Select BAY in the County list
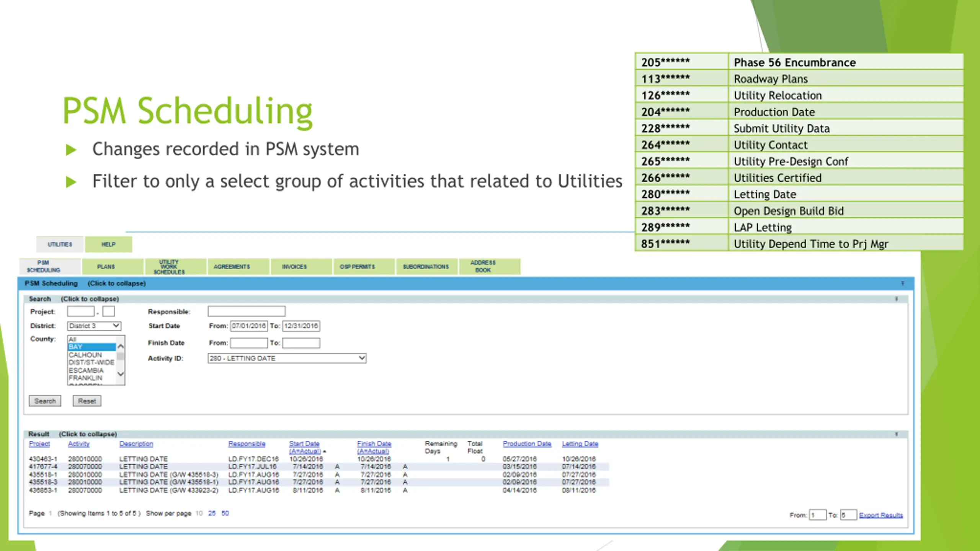Image resolution: width=980 pixels, height=551 pixels. [x=91, y=347]
